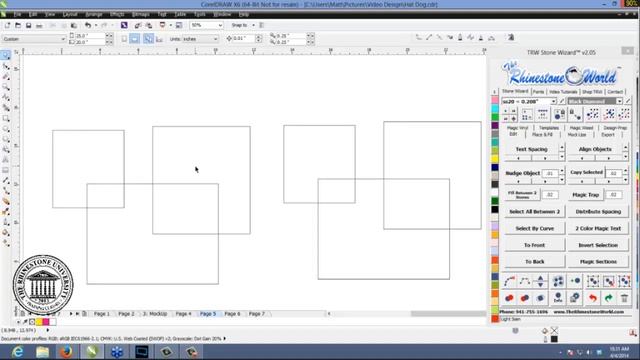Open the Layout menu

(70, 14)
